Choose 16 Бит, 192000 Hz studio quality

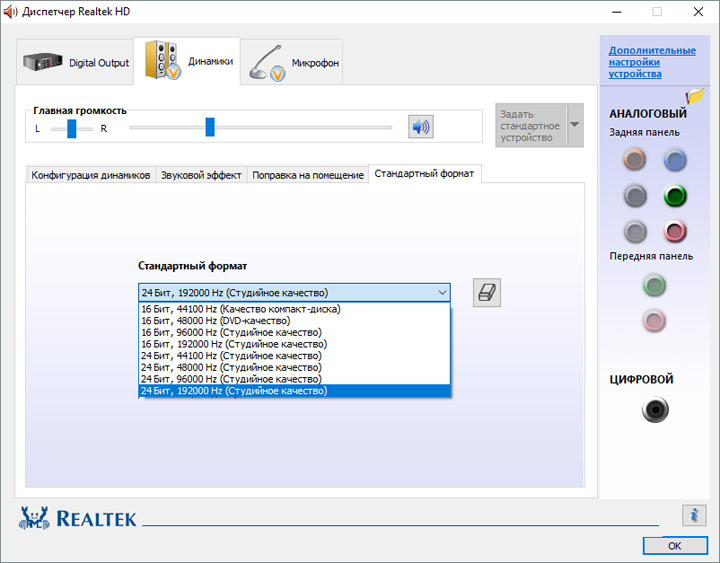(x=294, y=344)
